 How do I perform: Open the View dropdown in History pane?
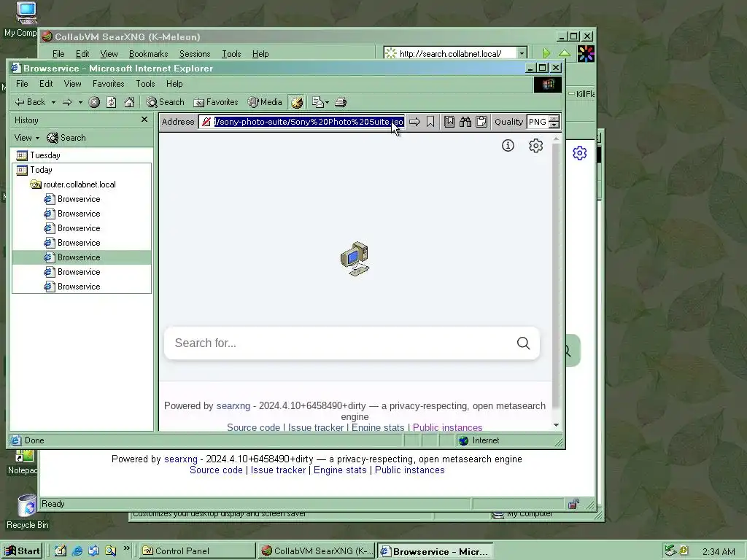27,138
